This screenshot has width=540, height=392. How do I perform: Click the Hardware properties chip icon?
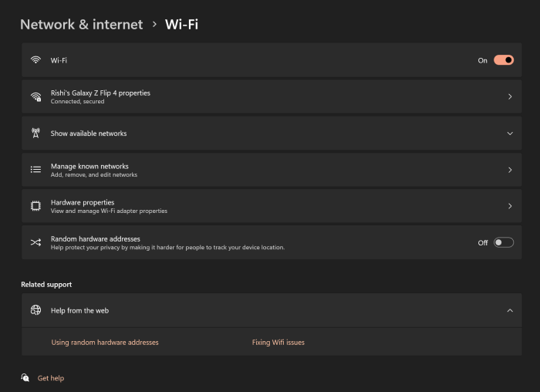pyautogui.click(x=35, y=206)
